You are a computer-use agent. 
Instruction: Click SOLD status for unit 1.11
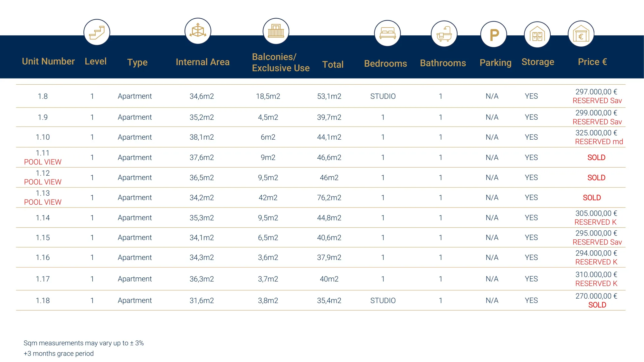596,157
